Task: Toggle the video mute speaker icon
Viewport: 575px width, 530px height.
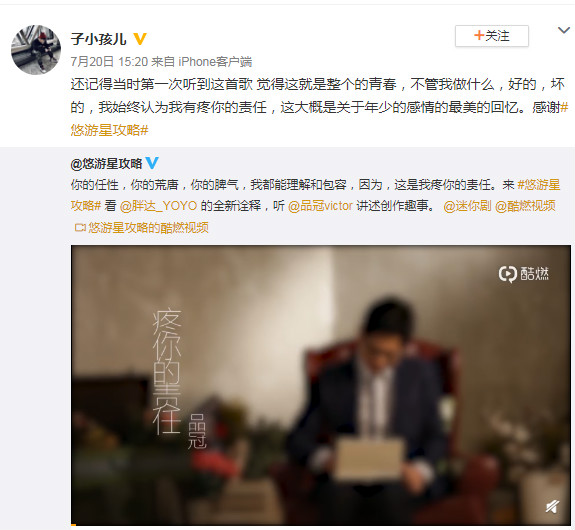Action: click(x=552, y=507)
